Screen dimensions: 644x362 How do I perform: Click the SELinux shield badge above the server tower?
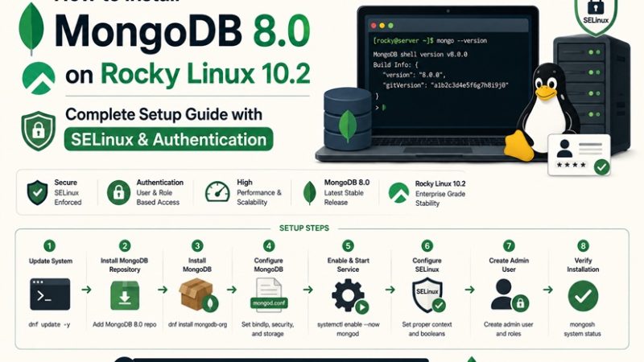(x=596, y=16)
